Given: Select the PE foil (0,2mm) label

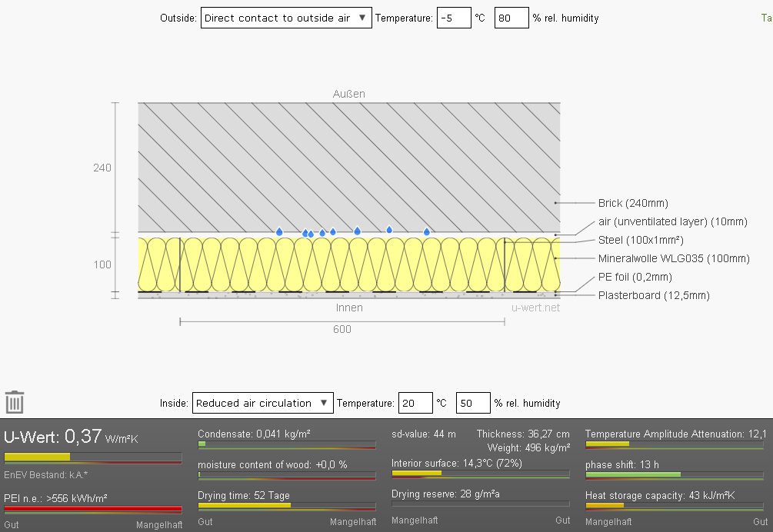Looking at the screenshot, I should (x=635, y=277).
